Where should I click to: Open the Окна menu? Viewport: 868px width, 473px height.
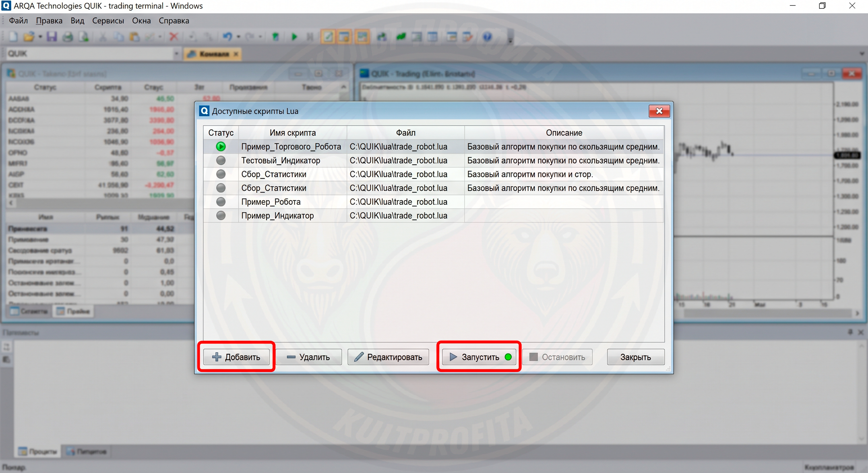click(141, 21)
